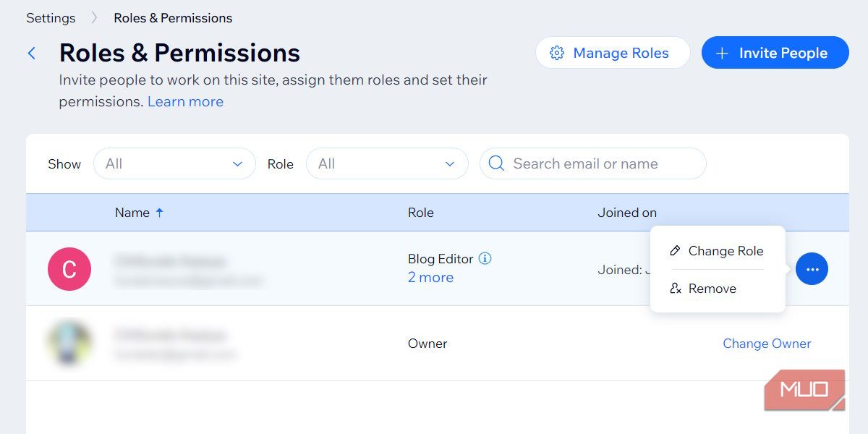
Task: Click the pink C avatar
Action: pos(69,269)
